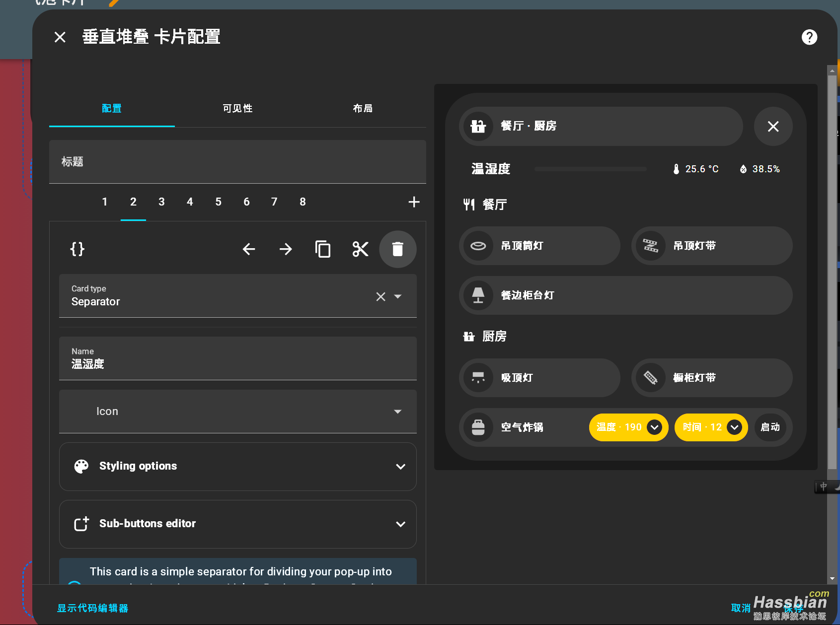Toggle the 餐边柜台灯 lamp
Viewport: 840px width, 625px height.
tap(626, 295)
